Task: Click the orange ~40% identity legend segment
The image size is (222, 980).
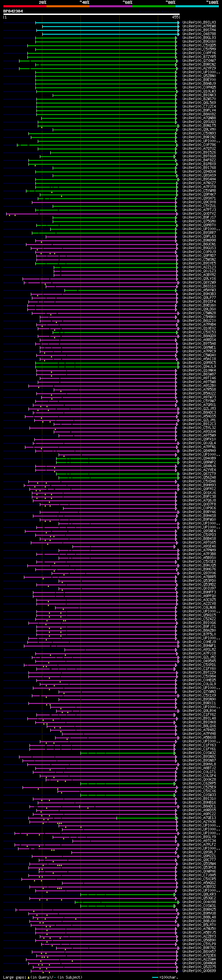Action: point(68,6)
